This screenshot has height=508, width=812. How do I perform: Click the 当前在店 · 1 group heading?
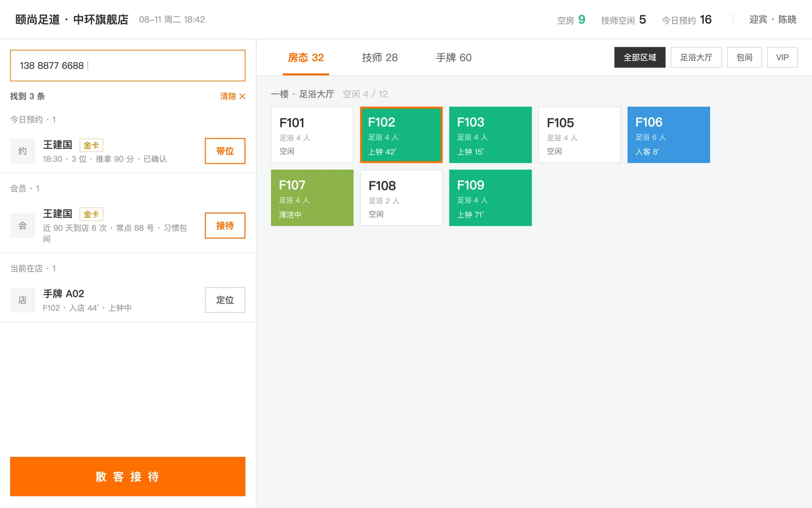point(33,269)
